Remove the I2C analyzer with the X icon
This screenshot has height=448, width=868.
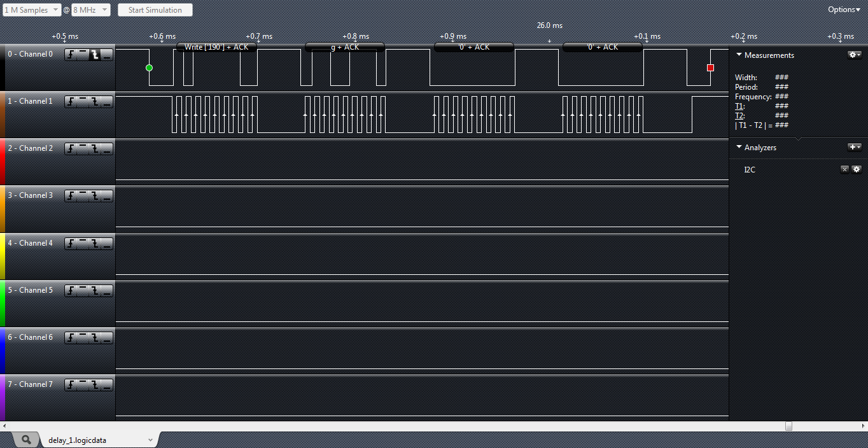click(844, 169)
